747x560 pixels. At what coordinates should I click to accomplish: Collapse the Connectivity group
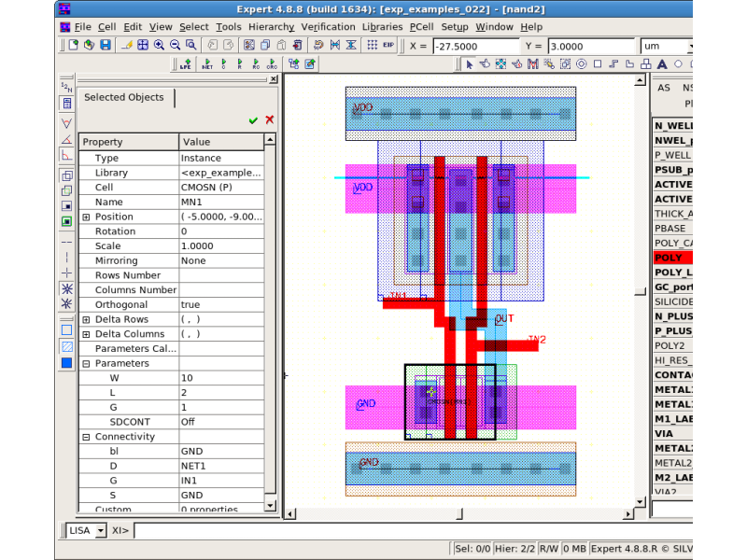coord(86,437)
